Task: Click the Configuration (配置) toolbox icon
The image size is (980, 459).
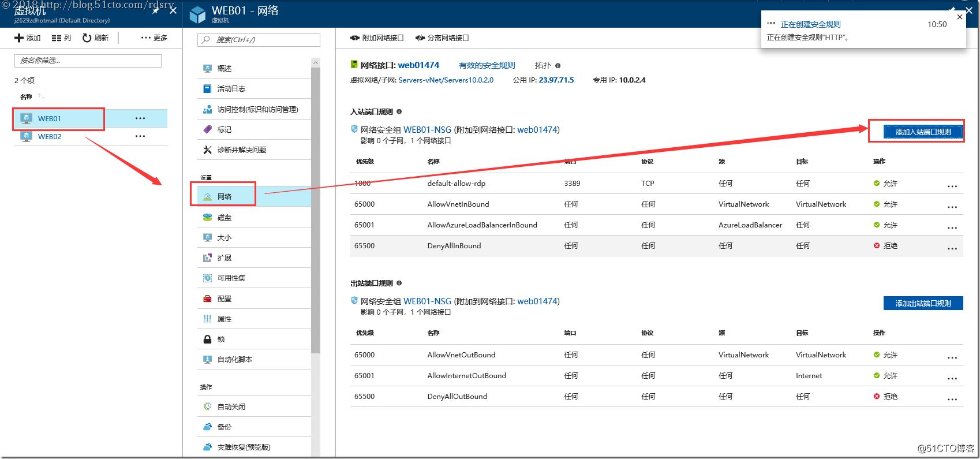Action: coord(207,298)
